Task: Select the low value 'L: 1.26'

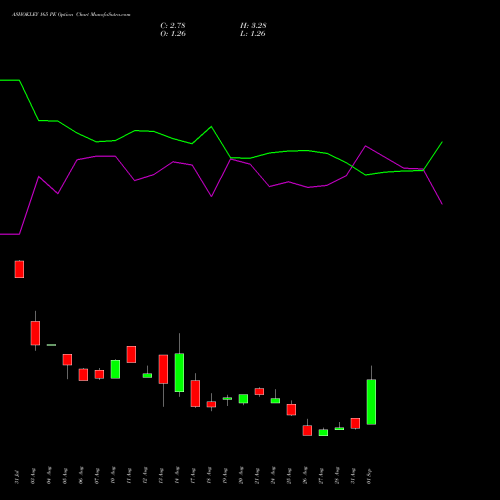Action: 253,34
